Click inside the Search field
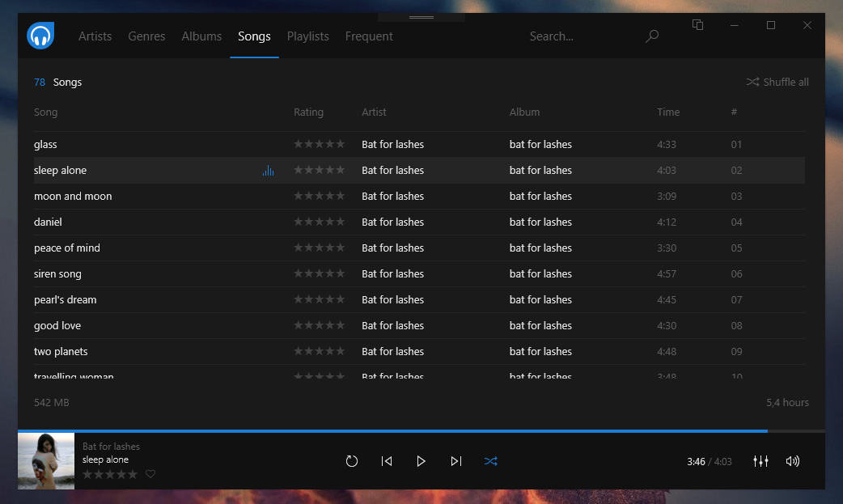843x504 pixels. [566, 36]
